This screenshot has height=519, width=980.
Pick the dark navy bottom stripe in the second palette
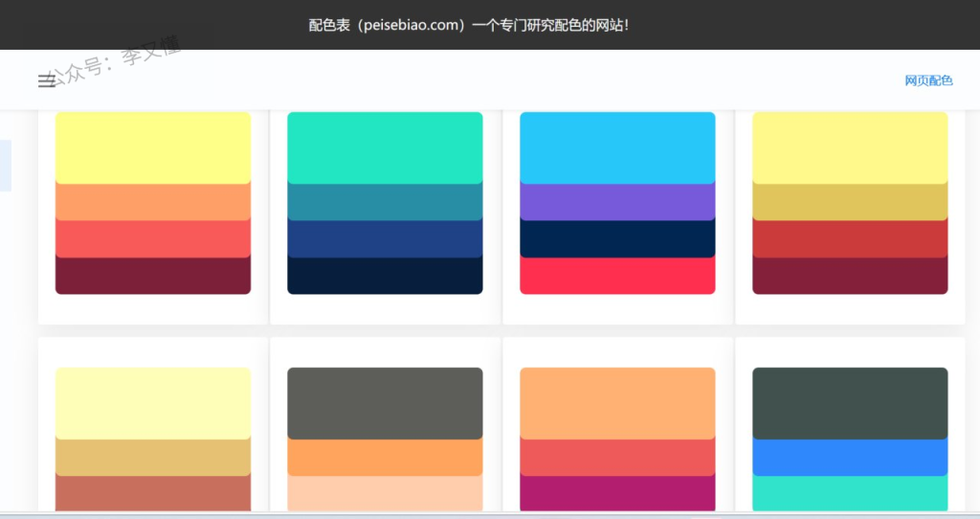pyautogui.click(x=385, y=276)
